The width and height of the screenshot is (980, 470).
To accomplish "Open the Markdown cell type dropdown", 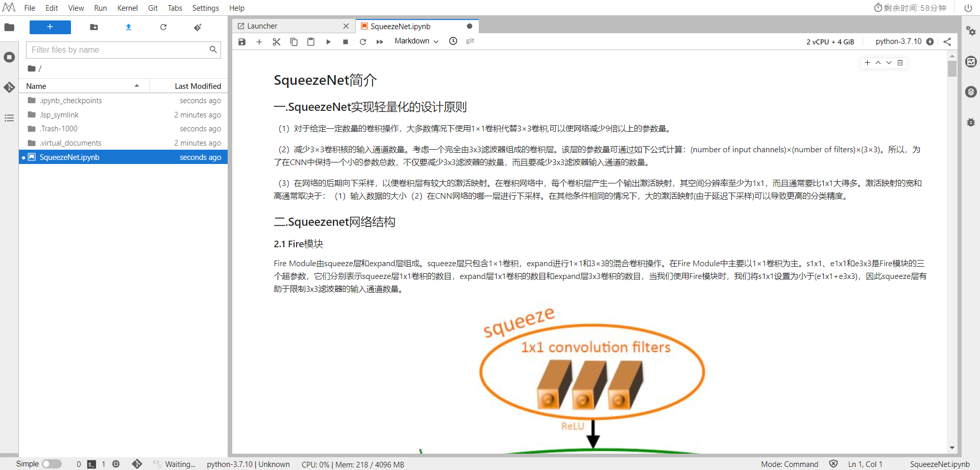I will 415,41.
